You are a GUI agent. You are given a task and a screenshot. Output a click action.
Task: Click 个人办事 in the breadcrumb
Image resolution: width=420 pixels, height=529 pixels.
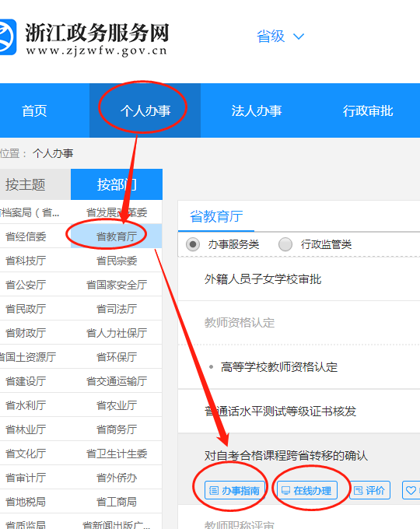pos(53,153)
